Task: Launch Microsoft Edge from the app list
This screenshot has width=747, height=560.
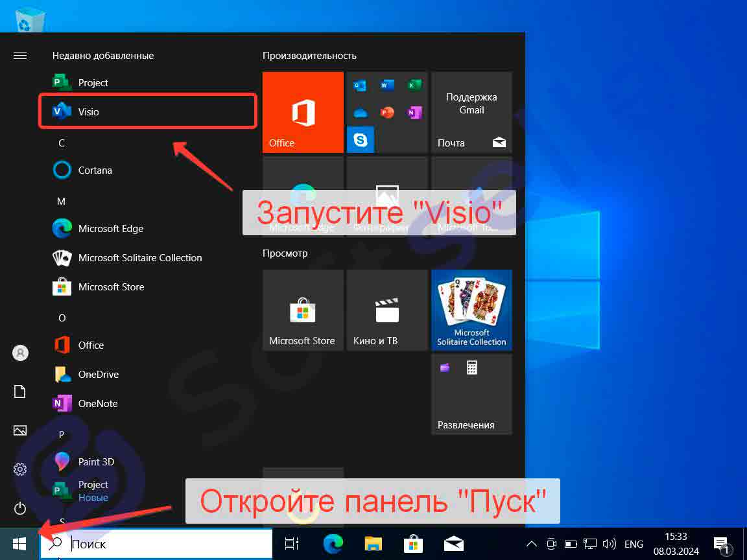Action: tap(110, 228)
